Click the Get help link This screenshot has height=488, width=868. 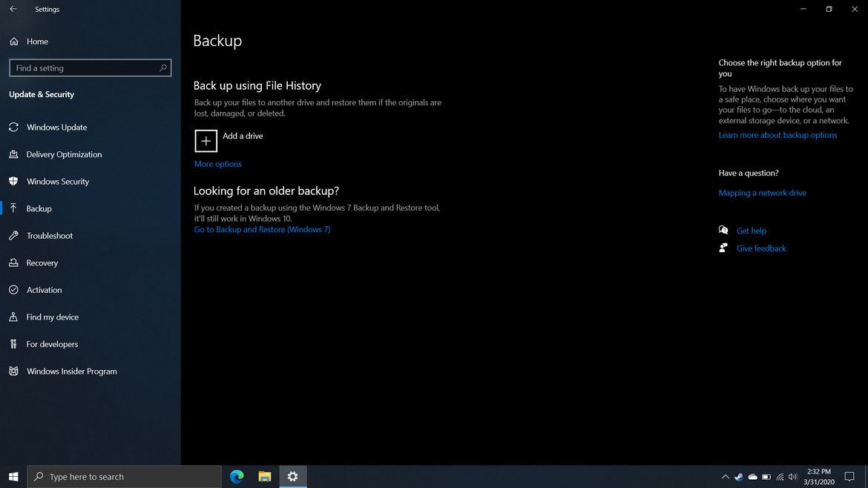752,231
